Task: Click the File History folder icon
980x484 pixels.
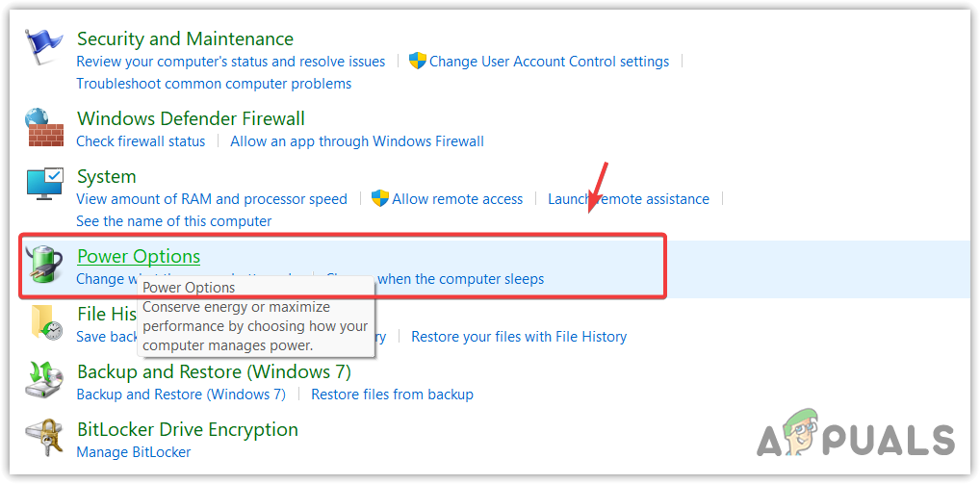Action: coord(44,323)
